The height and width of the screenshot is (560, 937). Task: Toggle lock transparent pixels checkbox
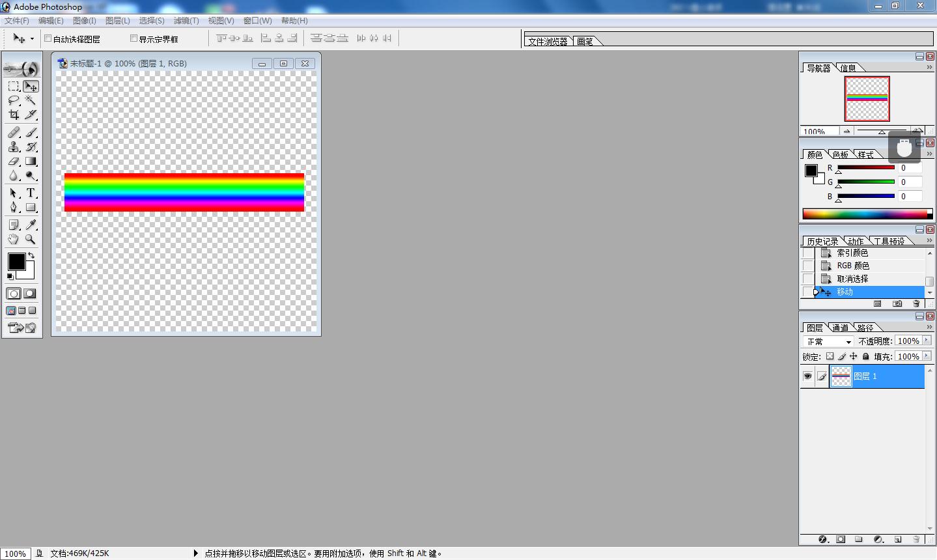coord(830,356)
